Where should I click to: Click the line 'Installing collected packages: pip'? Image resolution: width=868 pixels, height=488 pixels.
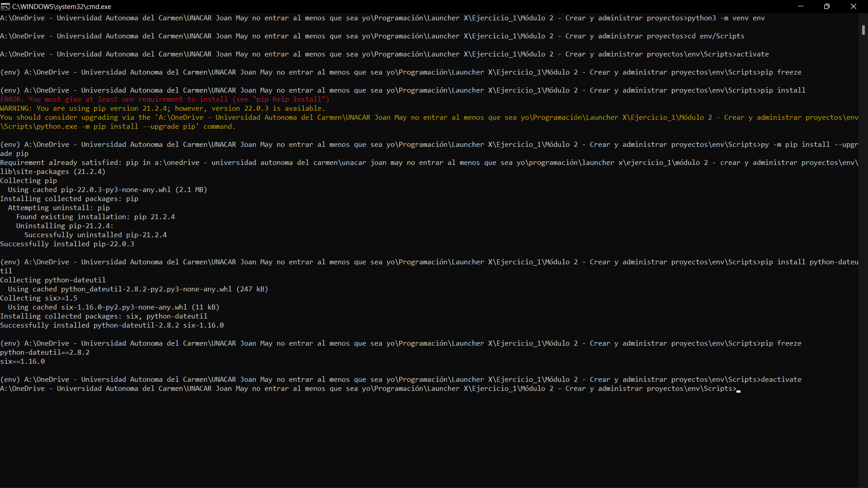(69, 199)
